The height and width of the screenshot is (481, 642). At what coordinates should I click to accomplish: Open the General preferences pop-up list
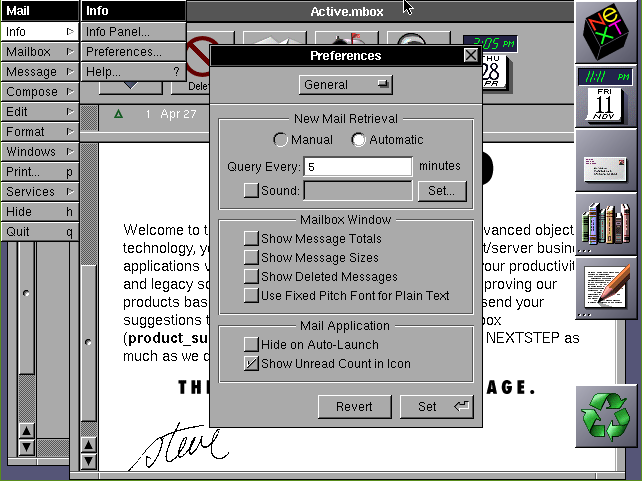point(346,85)
